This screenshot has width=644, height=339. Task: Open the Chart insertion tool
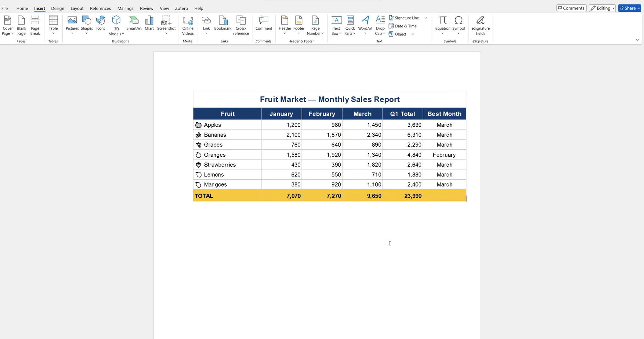point(149,24)
